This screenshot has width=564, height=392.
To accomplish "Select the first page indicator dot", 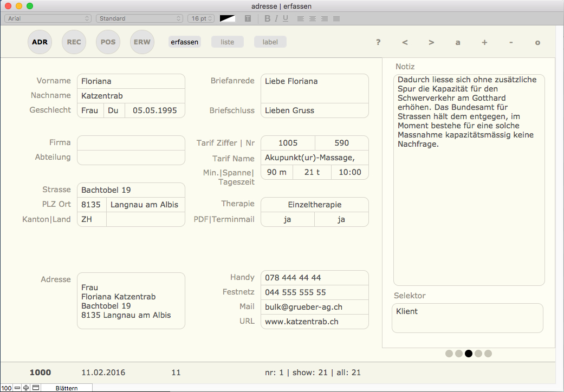I will tap(449, 354).
